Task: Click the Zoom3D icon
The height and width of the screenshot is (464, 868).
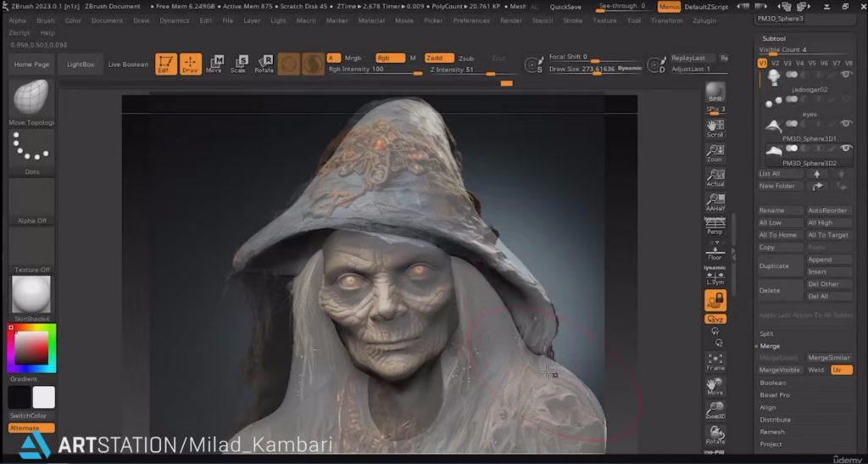Action: tap(715, 411)
